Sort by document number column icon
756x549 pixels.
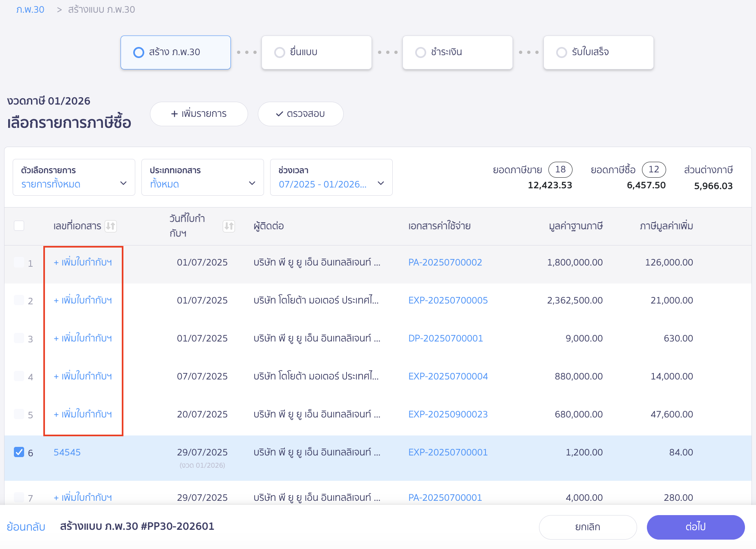pyautogui.click(x=111, y=226)
